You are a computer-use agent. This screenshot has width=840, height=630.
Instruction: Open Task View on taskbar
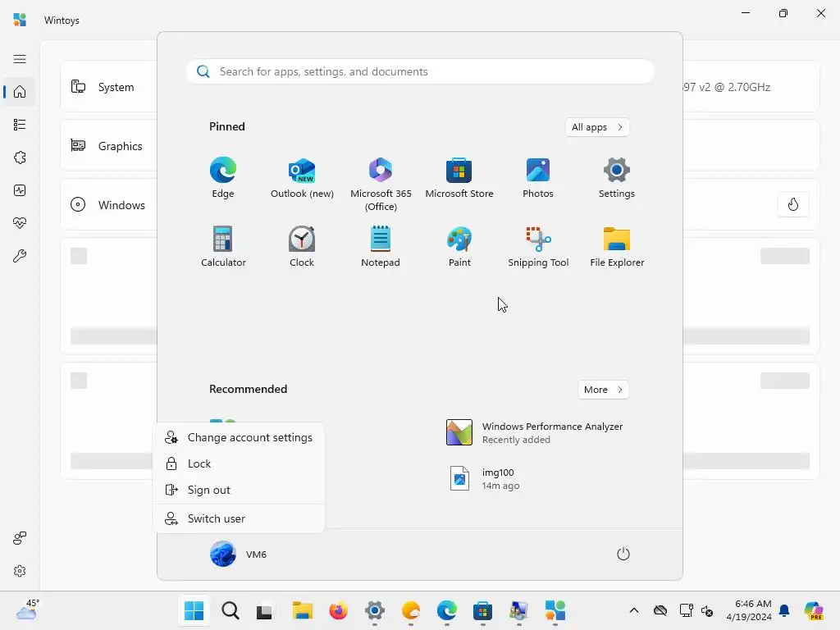(264, 610)
